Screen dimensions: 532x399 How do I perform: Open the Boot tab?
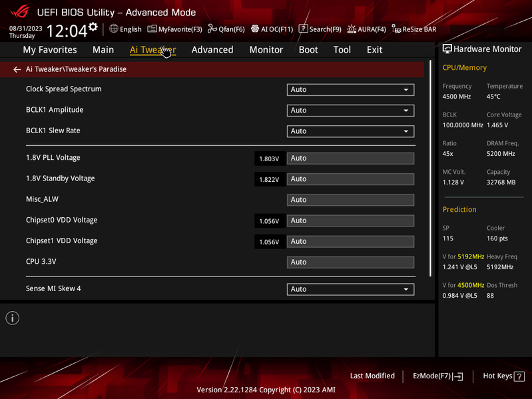308,50
